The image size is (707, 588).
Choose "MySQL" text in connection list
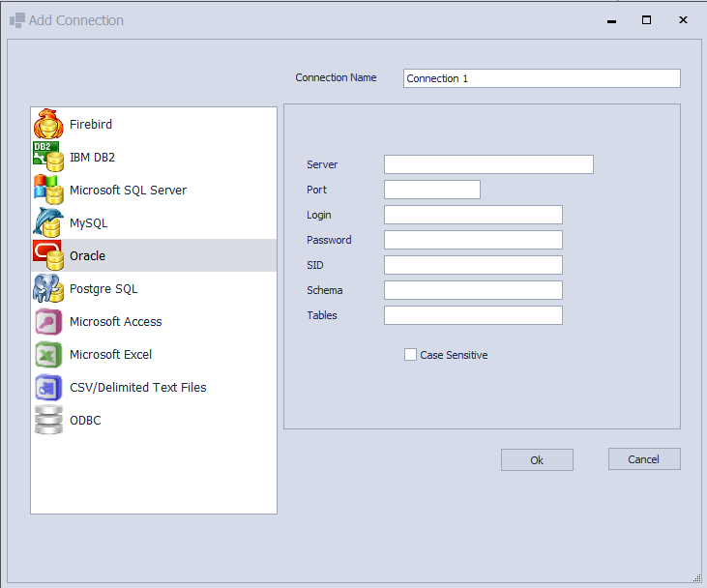point(88,223)
